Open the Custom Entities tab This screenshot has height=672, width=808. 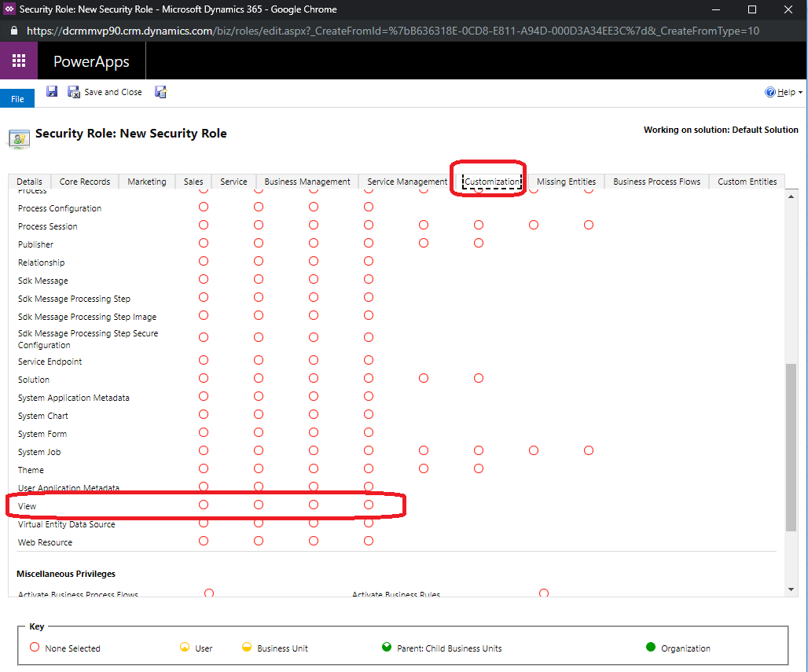(747, 182)
